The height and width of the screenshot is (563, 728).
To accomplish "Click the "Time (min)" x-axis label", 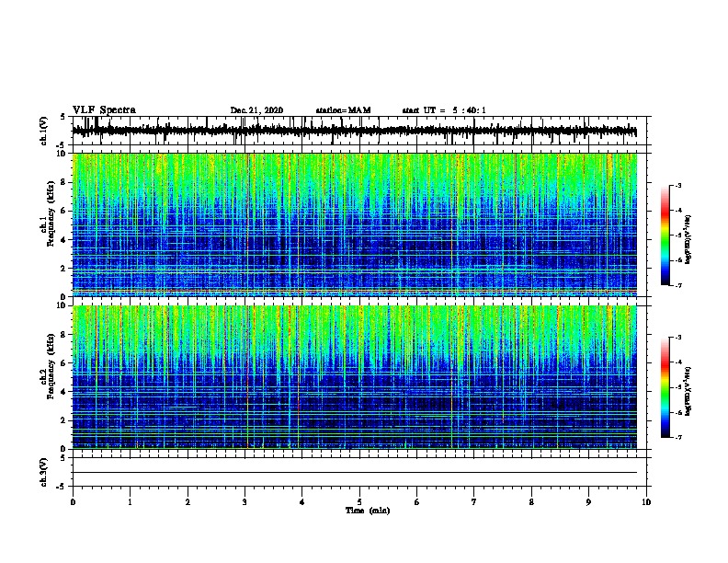I will (368, 511).
